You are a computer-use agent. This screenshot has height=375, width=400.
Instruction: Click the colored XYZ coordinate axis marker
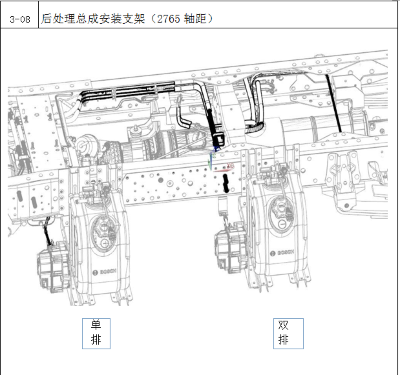point(218,161)
